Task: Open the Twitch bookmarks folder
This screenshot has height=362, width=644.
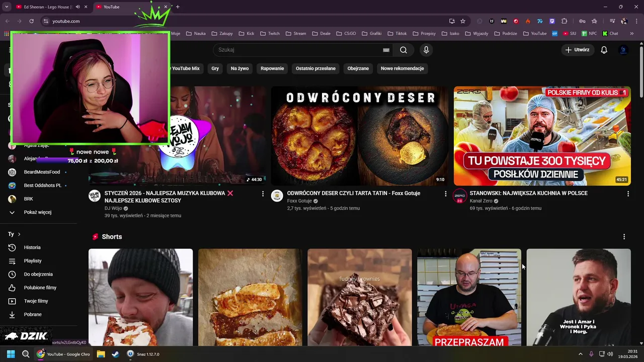Action: pyautogui.click(x=270, y=34)
